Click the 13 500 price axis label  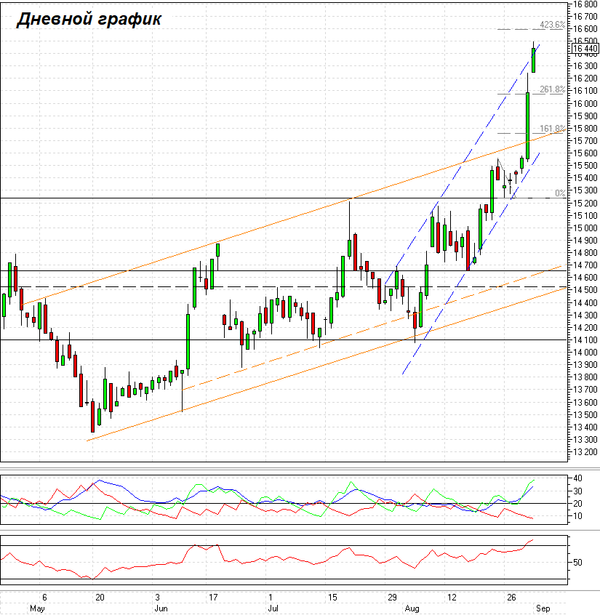[x=585, y=415]
